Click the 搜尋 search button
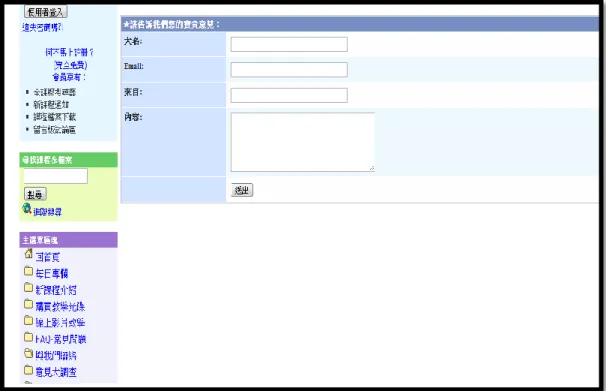 pyautogui.click(x=35, y=194)
